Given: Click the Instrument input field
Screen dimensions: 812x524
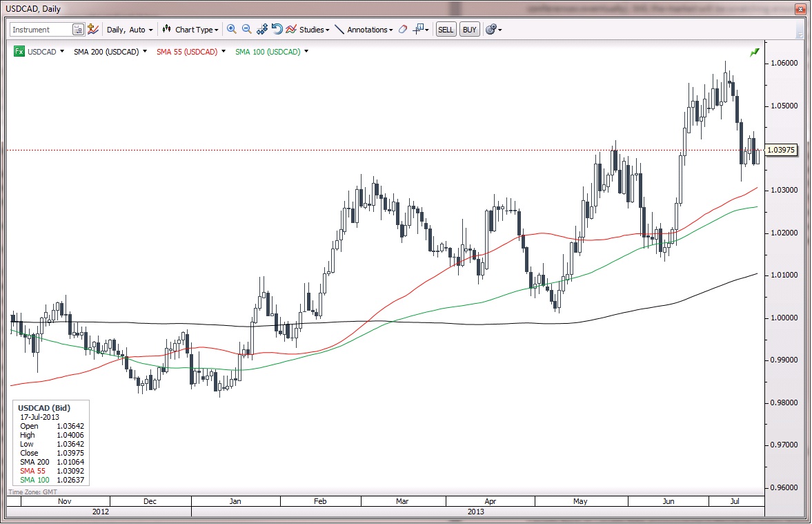Looking at the screenshot, I should coord(41,30).
